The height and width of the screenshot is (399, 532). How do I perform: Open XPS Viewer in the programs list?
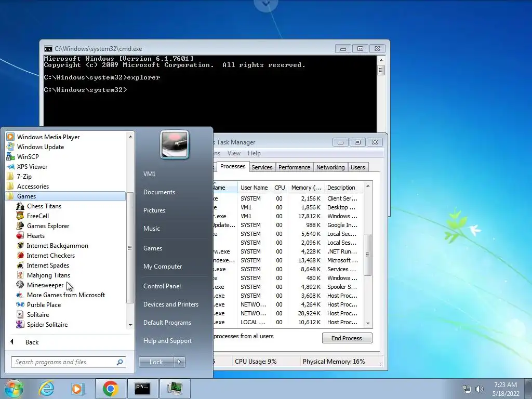coord(32,167)
